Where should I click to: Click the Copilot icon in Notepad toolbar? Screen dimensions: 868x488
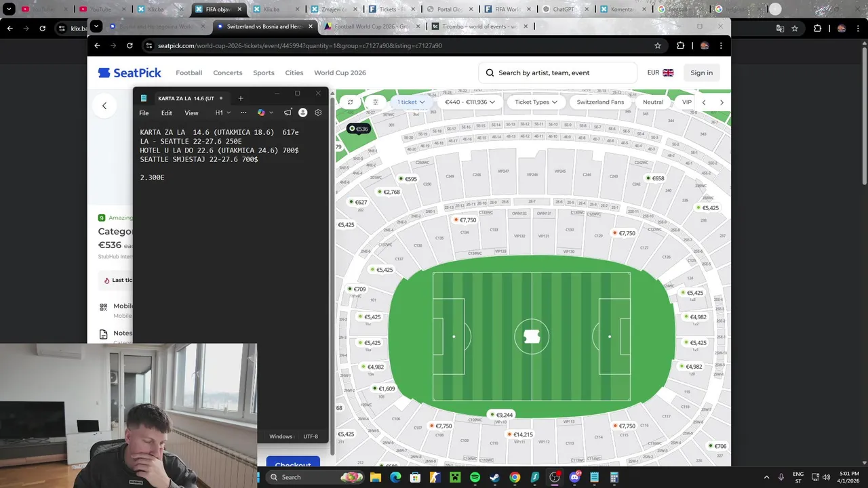click(x=261, y=113)
